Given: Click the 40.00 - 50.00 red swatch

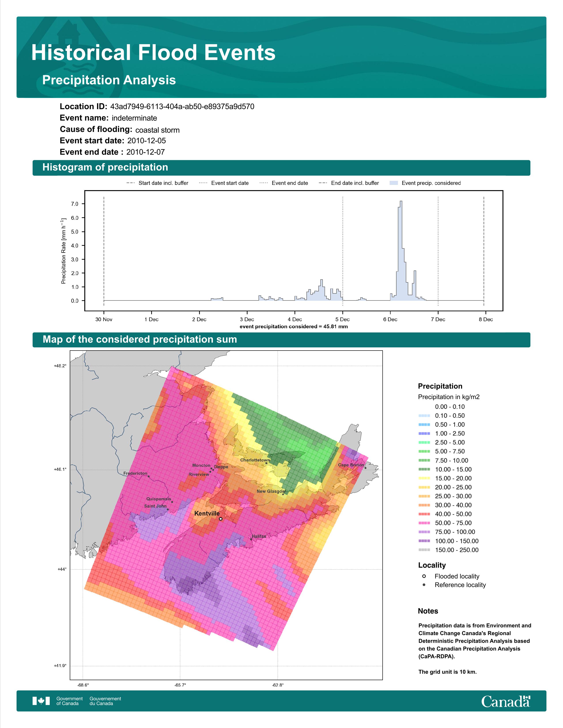Looking at the screenshot, I should (424, 514).
